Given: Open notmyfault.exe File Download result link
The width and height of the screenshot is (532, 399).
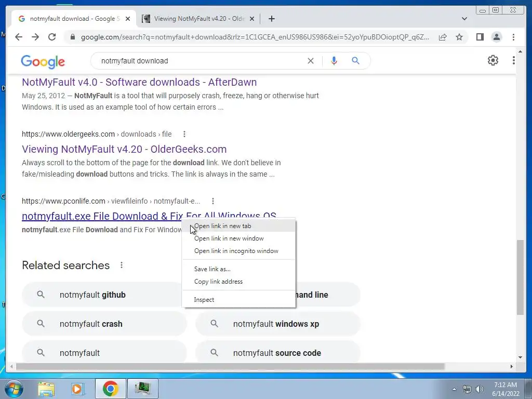Looking at the screenshot, I should (102, 216).
